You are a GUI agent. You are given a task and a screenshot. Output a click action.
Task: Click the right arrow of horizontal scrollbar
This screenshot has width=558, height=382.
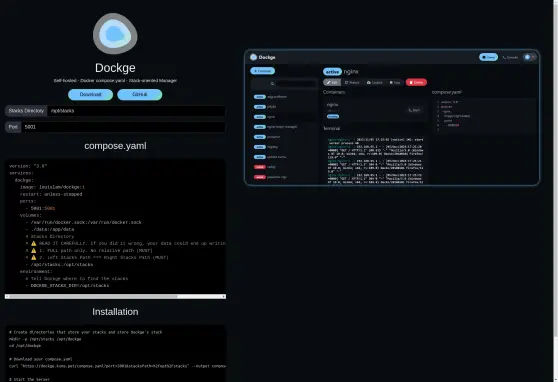point(223,296)
